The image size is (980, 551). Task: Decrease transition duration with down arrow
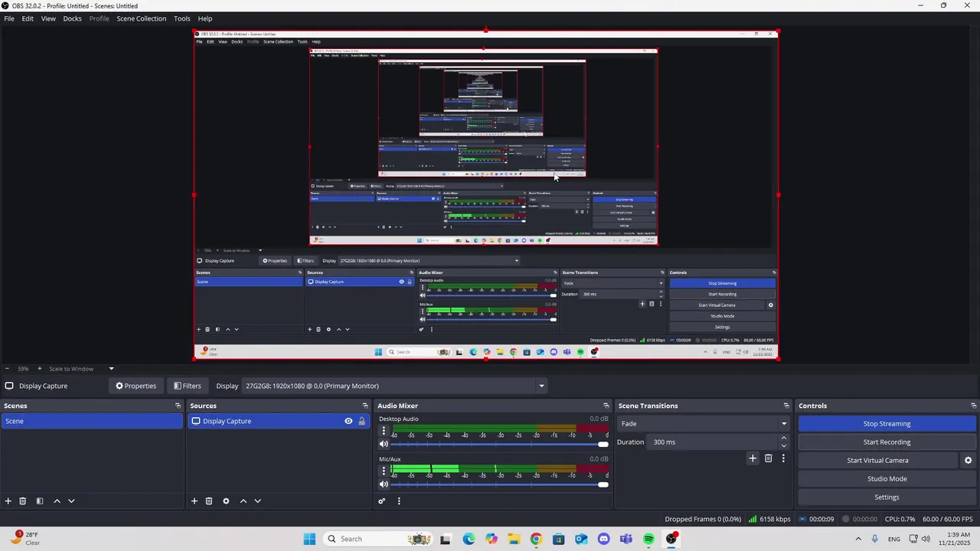(x=783, y=445)
